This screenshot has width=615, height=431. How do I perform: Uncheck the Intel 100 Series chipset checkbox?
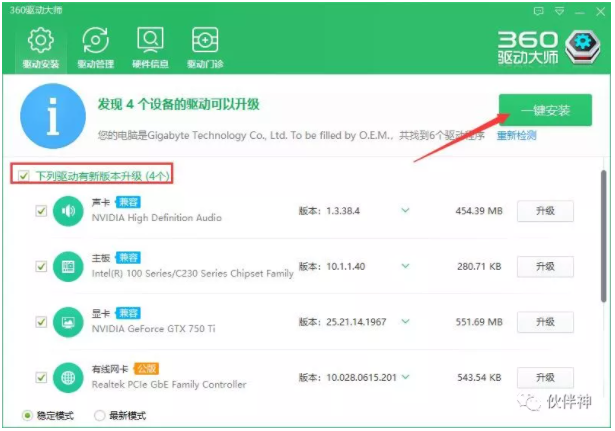click(x=41, y=267)
